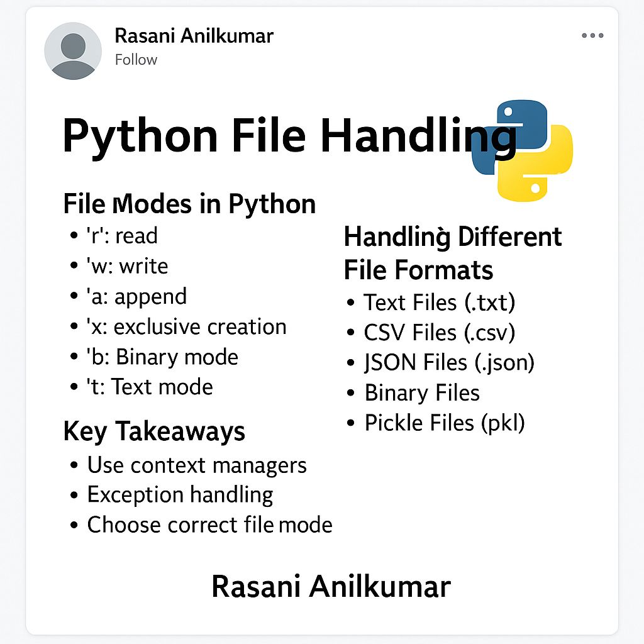Select the "Pickle Files (pkl)" bullet

(444, 423)
